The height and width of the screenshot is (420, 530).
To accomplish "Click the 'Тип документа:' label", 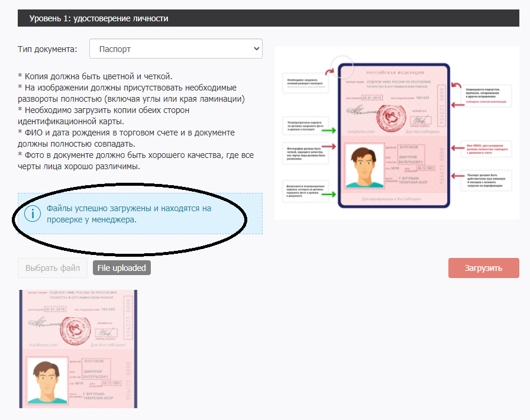I will pyautogui.click(x=48, y=49).
